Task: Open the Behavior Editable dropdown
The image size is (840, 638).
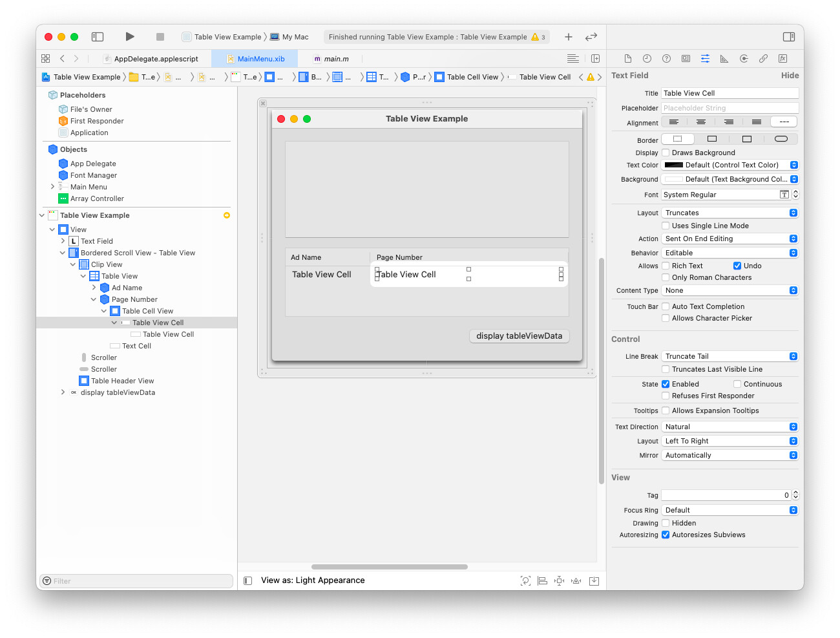Action: [730, 253]
